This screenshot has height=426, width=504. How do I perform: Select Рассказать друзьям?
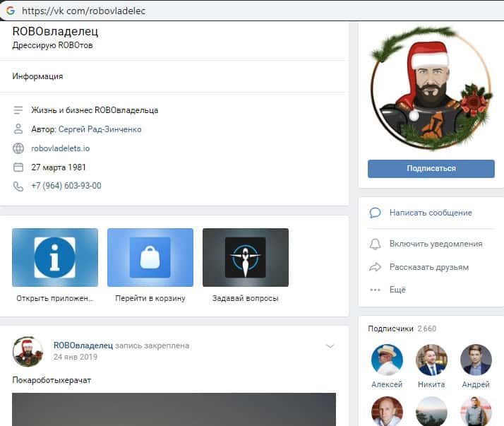pyautogui.click(x=429, y=267)
